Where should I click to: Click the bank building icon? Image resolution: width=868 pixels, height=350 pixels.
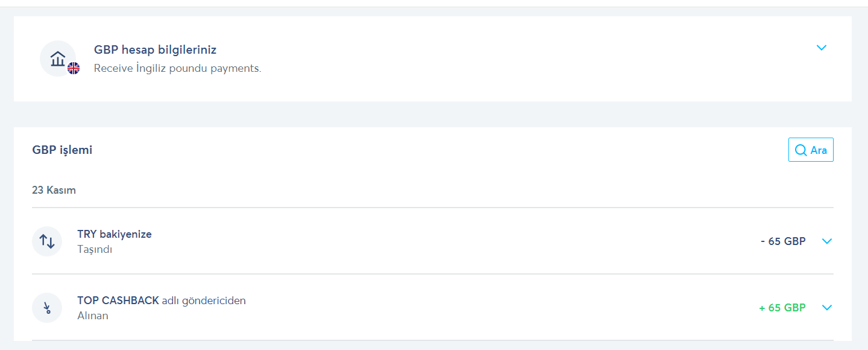click(x=58, y=59)
